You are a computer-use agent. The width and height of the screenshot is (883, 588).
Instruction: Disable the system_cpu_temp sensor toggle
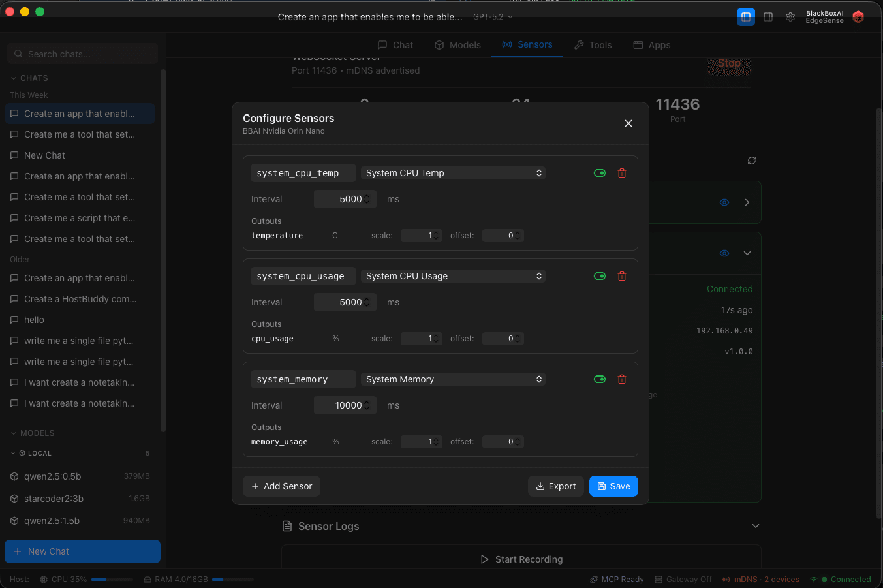(x=600, y=173)
